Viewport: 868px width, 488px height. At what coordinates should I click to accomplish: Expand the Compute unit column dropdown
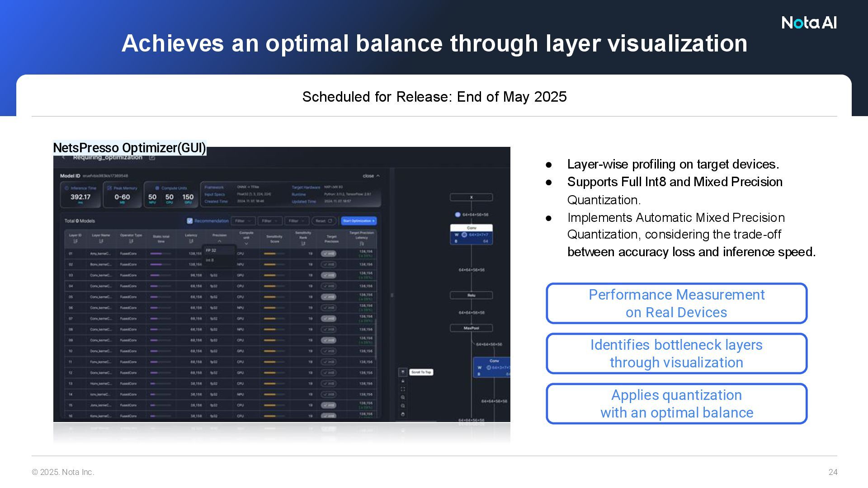[246, 244]
